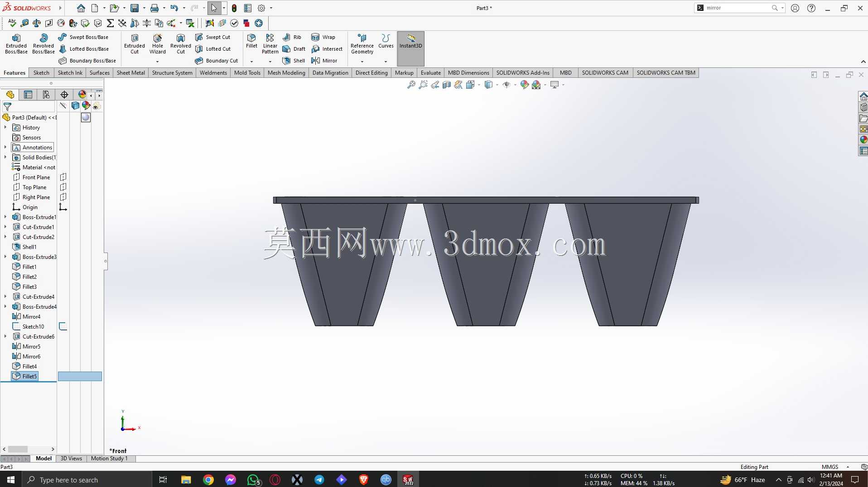Switch to the Weldments tab
Viewport: 868px width, 487px height.
tap(213, 73)
